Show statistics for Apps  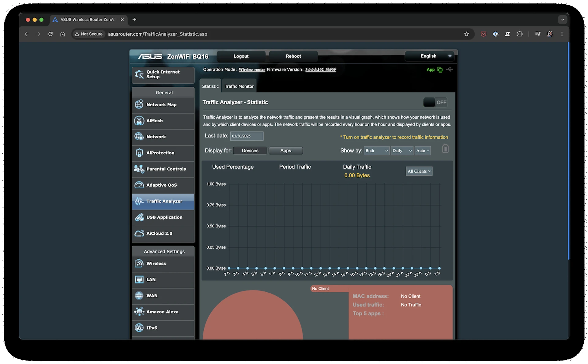pyautogui.click(x=285, y=151)
